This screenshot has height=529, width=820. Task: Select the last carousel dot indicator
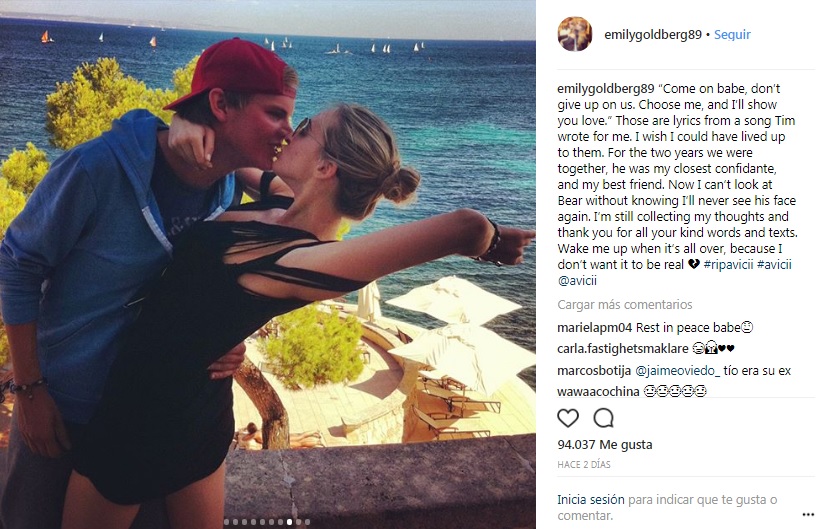(x=308, y=522)
